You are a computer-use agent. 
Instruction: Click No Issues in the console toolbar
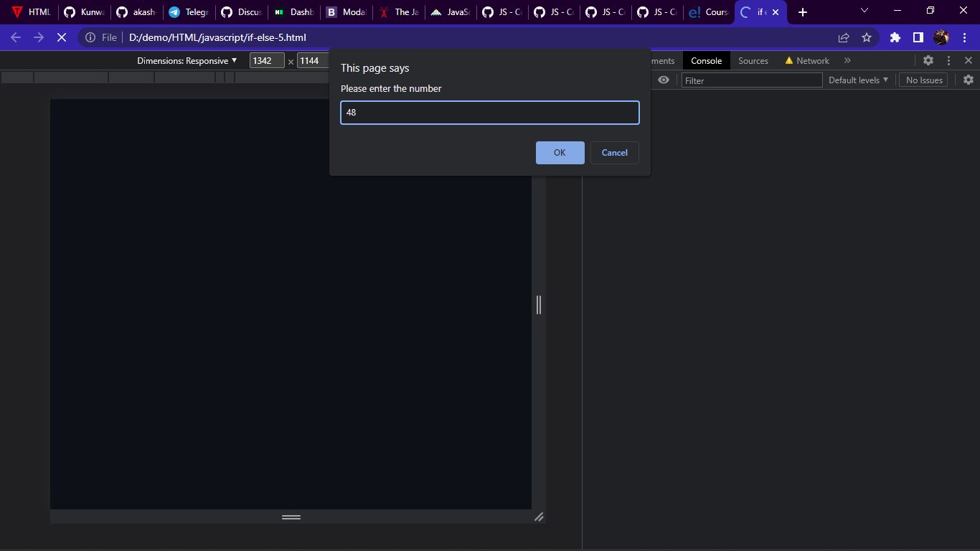pyautogui.click(x=923, y=80)
